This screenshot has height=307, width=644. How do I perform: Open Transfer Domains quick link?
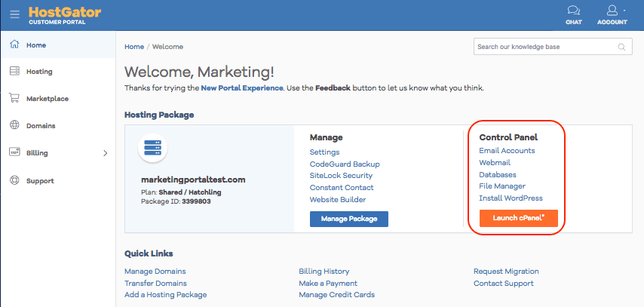pyautogui.click(x=155, y=283)
